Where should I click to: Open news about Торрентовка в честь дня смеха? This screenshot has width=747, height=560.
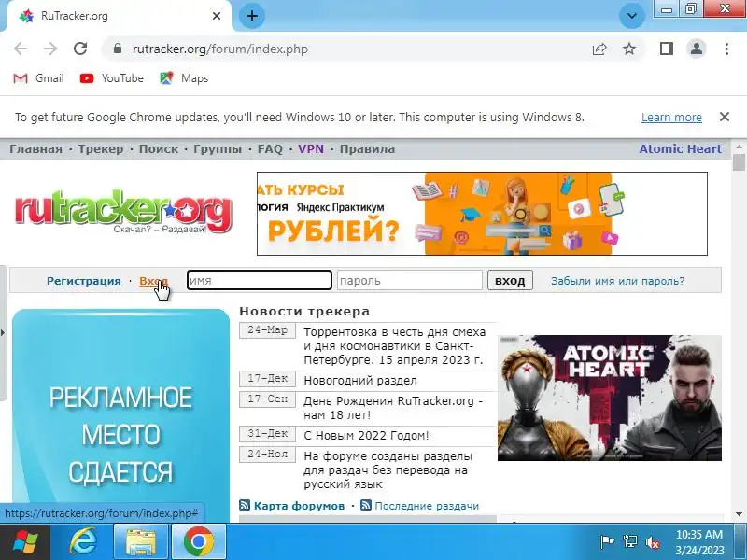pos(394,345)
